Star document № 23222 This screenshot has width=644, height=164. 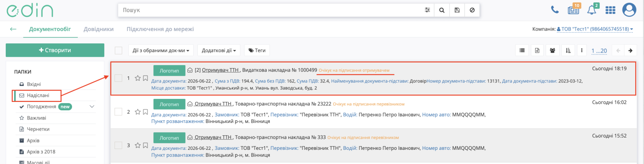138,112
